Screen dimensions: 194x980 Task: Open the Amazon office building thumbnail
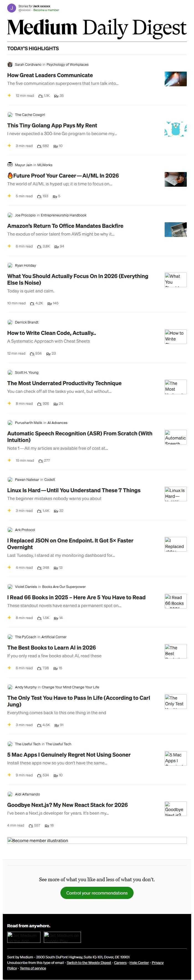(x=175, y=229)
